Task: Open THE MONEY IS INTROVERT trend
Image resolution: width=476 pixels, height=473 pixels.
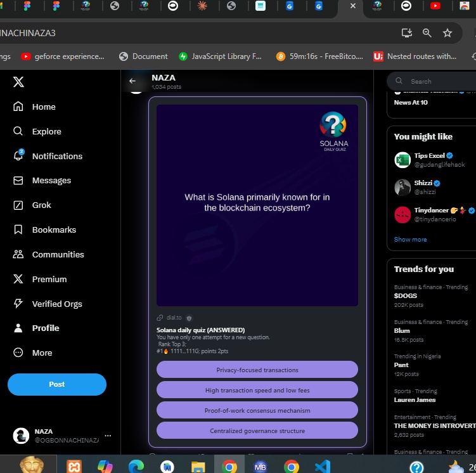Action: coord(435,426)
